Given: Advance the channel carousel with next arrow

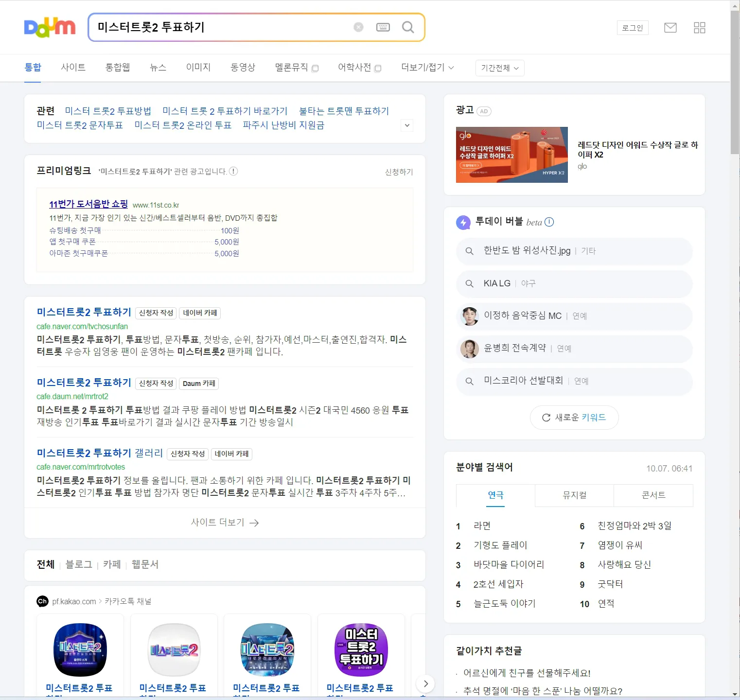Looking at the screenshot, I should [425, 683].
